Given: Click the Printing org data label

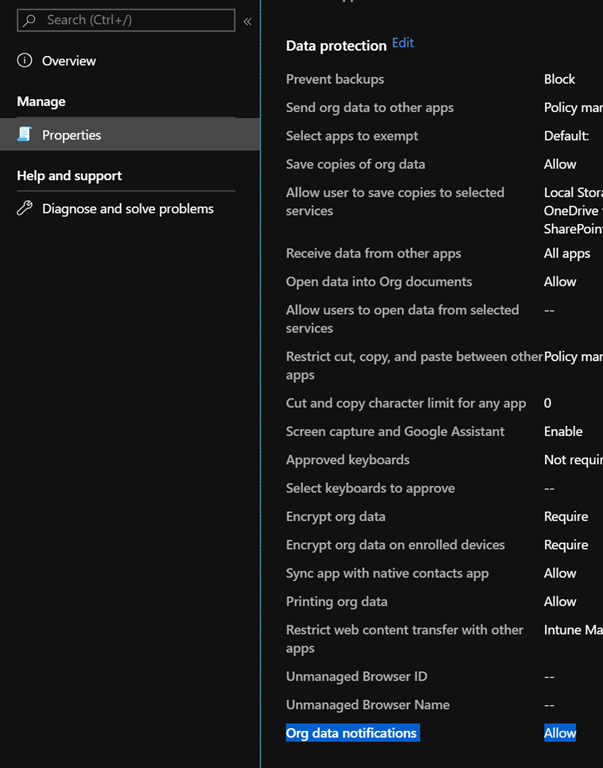Looking at the screenshot, I should click(x=337, y=602).
